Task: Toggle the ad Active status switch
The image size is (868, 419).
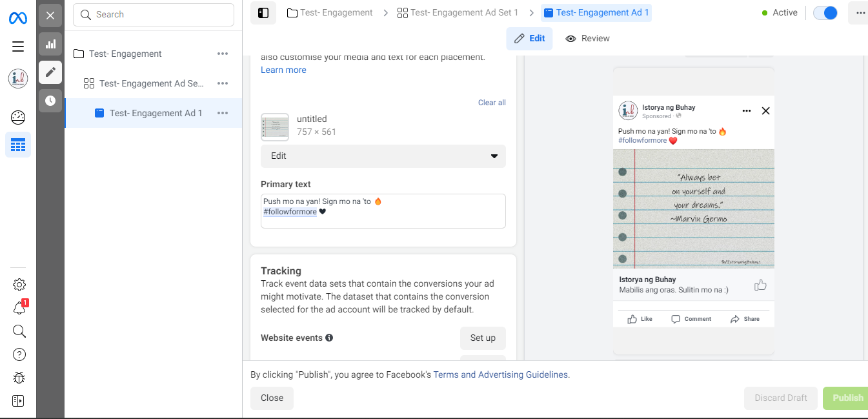Action: pyautogui.click(x=825, y=13)
